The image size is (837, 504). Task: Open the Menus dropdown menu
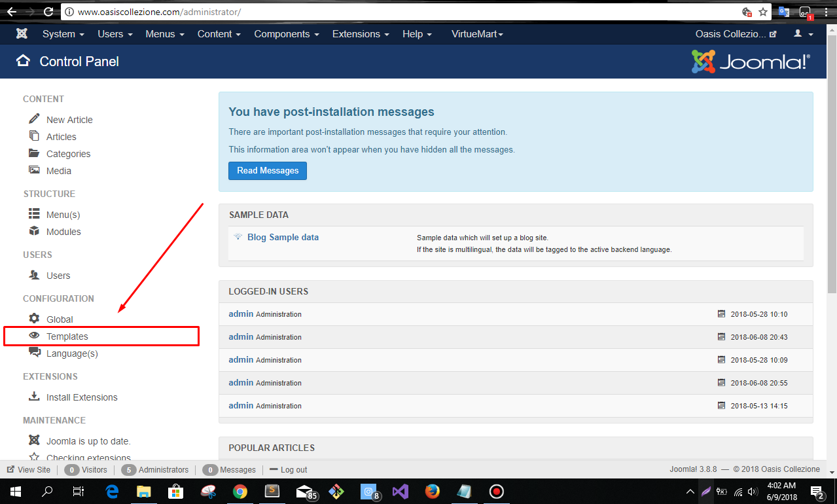point(165,34)
